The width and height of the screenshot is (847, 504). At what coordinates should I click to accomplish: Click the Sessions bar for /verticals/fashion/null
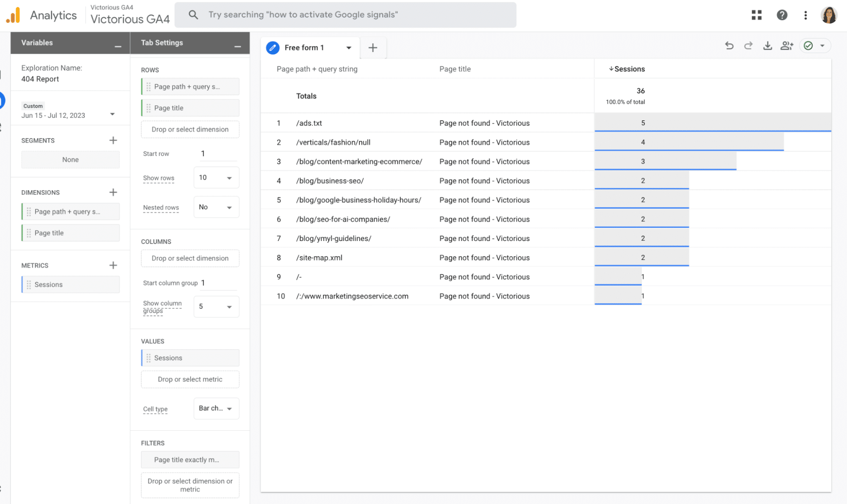689,142
